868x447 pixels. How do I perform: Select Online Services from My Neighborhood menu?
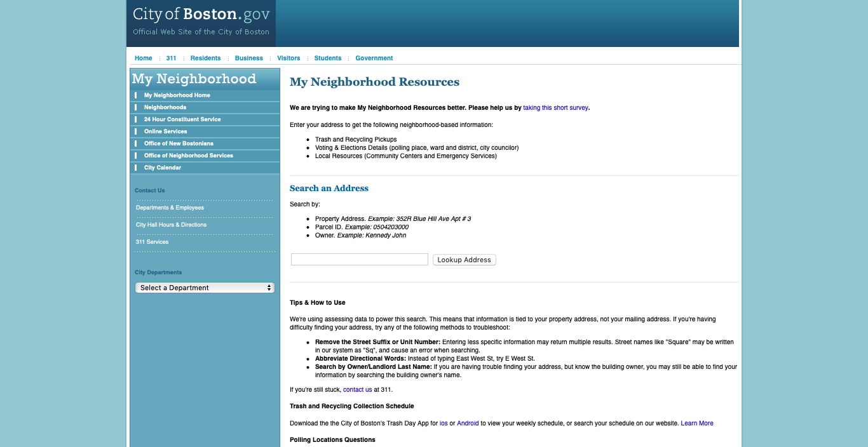(x=165, y=131)
